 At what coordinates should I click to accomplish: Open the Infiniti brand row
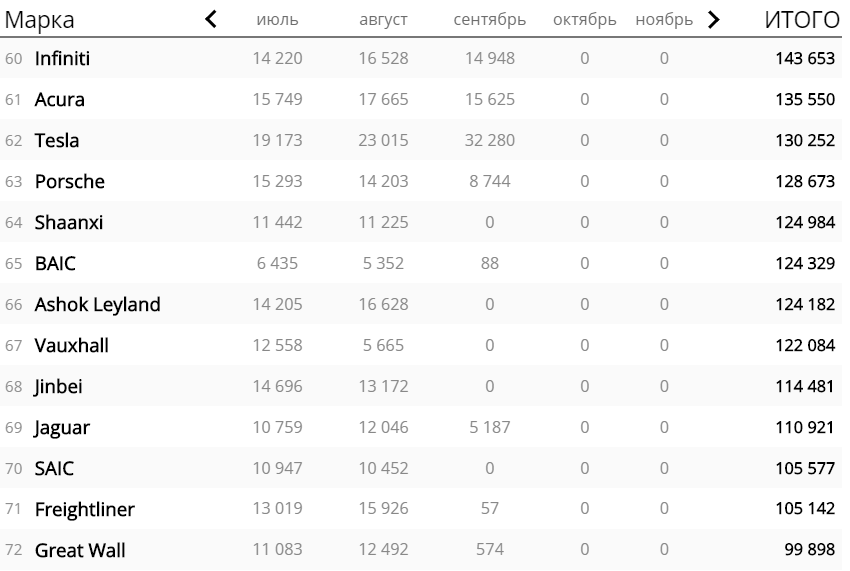[421, 58]
